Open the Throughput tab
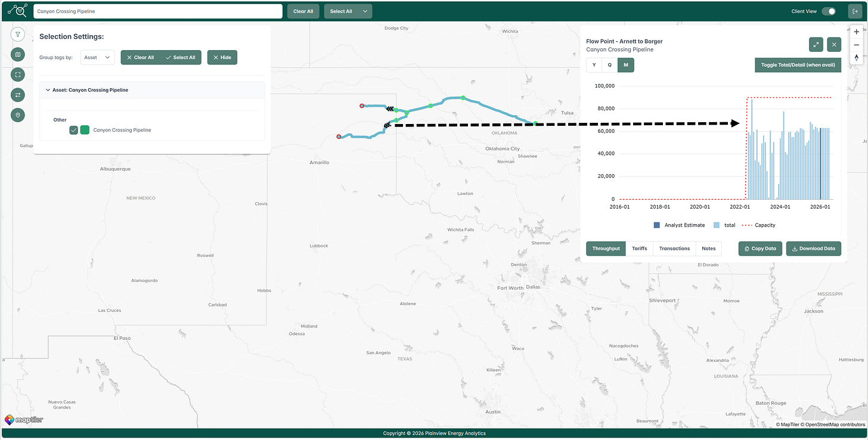 coord(606,249)
